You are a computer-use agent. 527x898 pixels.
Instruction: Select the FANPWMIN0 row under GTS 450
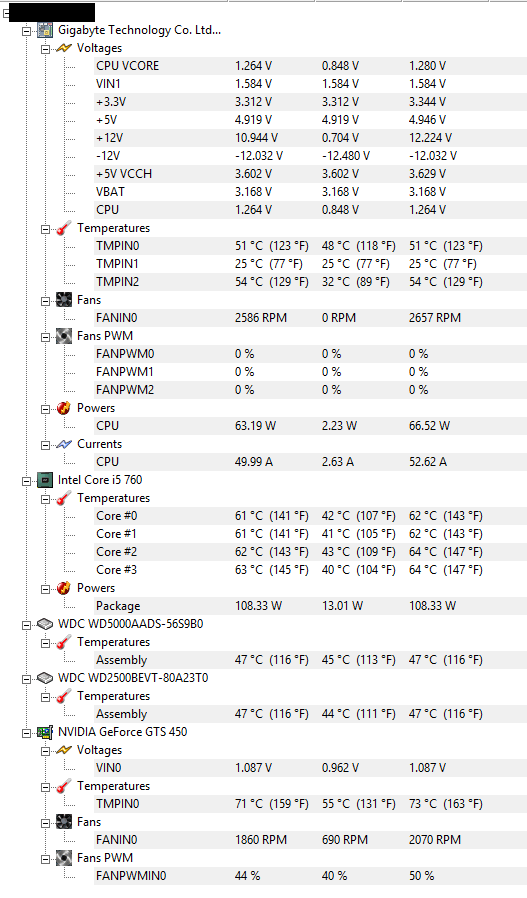tap(310, 876)
